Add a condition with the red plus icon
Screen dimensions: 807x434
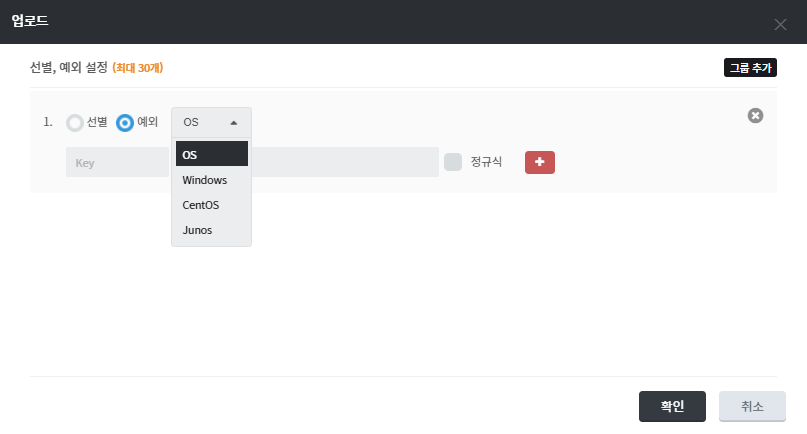pyautogui.click(x=540, y=162)
